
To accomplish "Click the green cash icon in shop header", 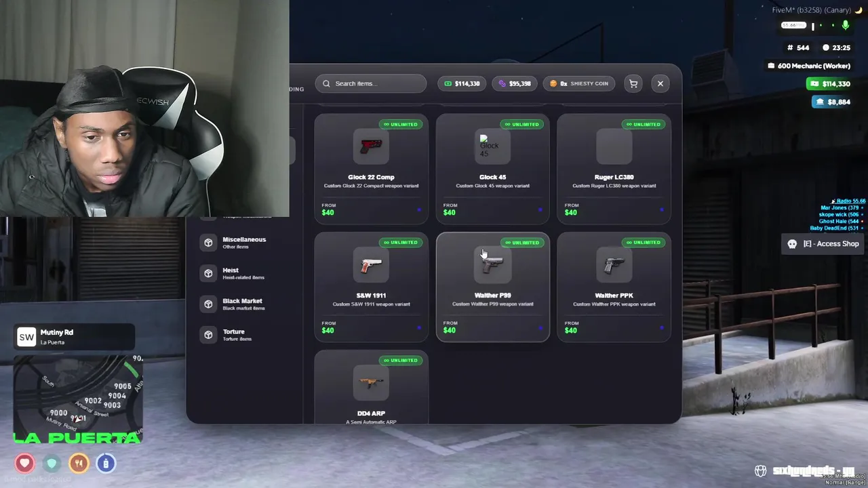I will pos(448,83).
